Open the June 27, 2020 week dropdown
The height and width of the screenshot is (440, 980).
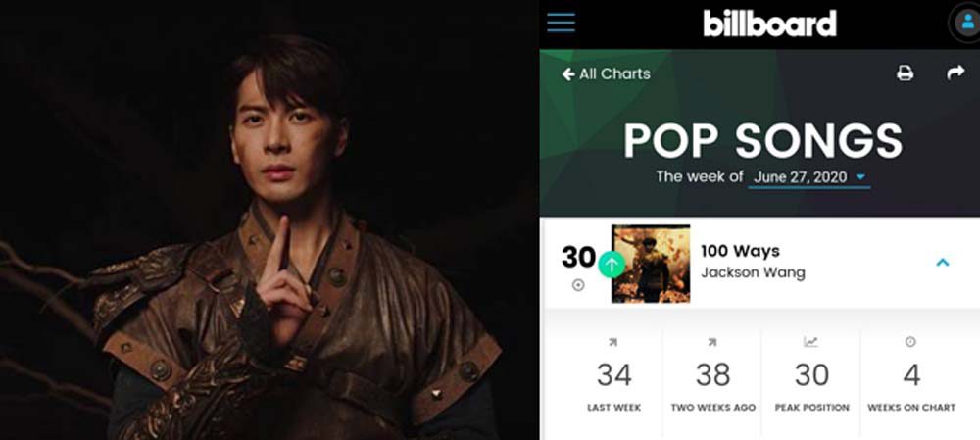pyautogui.click(x=808, y=177)
